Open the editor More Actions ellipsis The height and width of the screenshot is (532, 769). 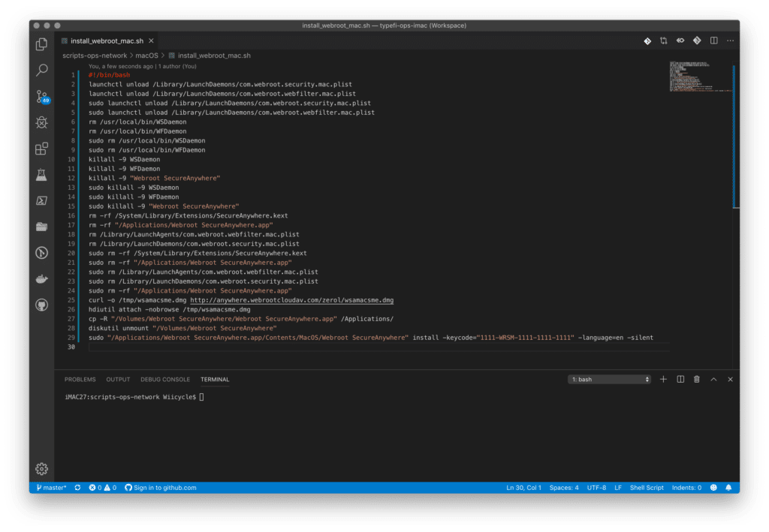pyautogui.click(x=730, y=41)
